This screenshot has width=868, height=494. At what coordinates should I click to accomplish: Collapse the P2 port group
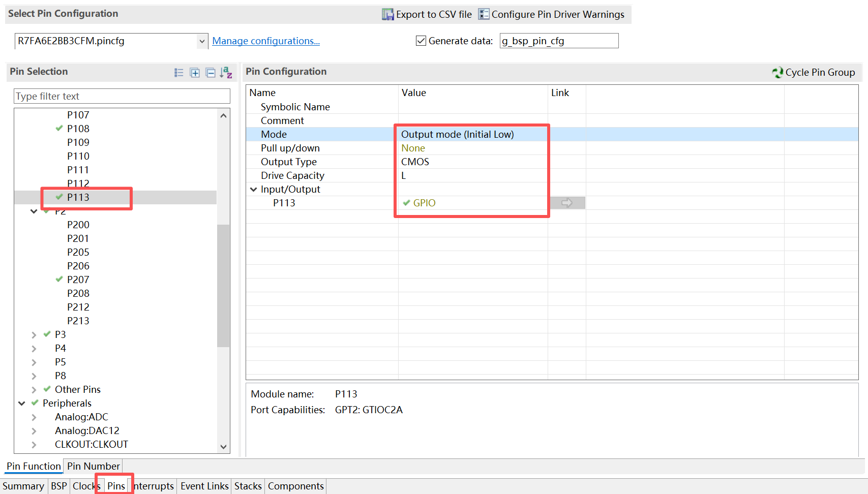34,211
